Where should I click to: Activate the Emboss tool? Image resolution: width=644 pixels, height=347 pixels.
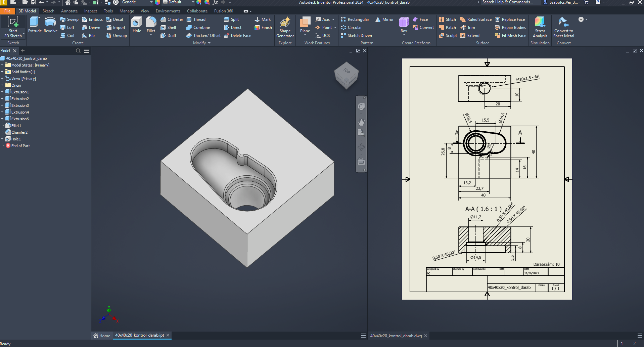[x=92, y=19]
